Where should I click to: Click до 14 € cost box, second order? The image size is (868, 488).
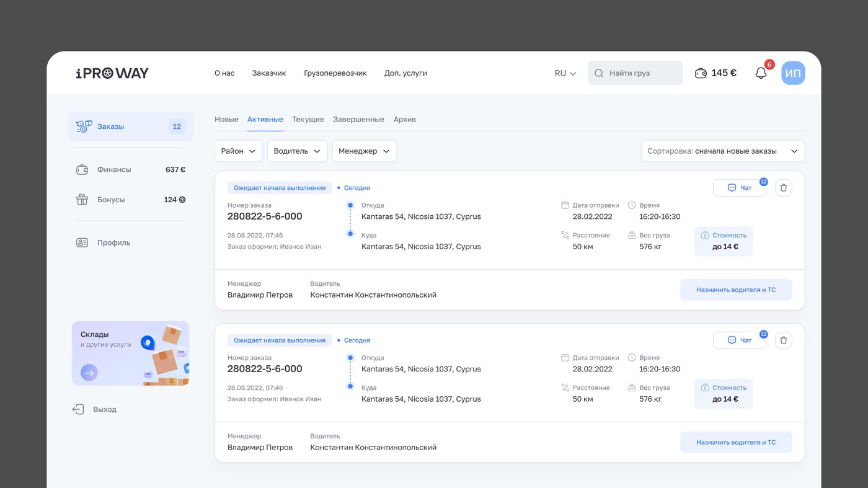724,394
